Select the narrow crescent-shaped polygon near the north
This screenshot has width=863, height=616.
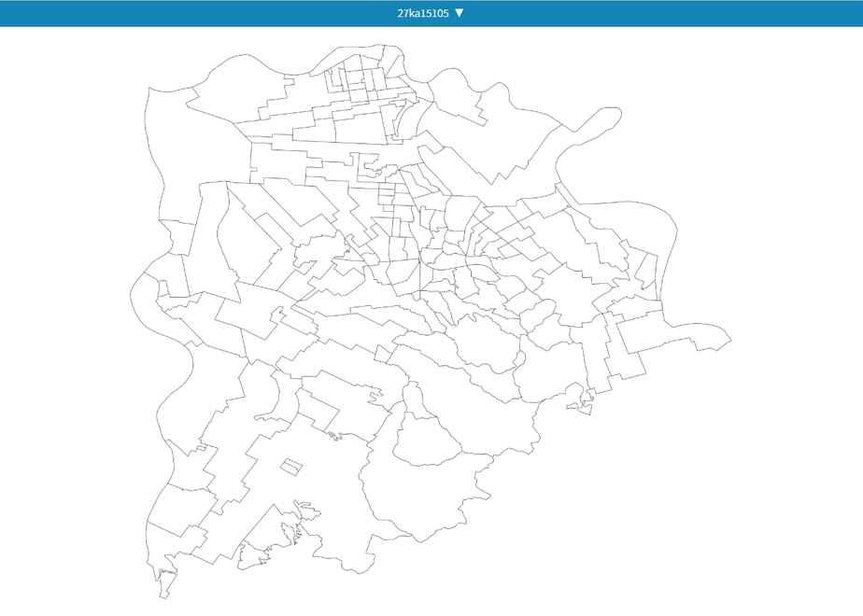pos(400,119)
